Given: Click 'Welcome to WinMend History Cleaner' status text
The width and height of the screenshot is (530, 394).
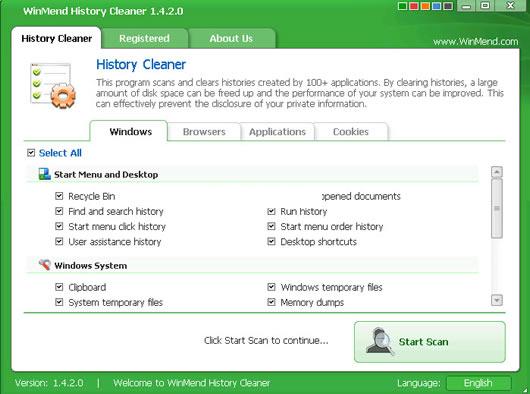Looking at the screenshot, I should (192, 383).
